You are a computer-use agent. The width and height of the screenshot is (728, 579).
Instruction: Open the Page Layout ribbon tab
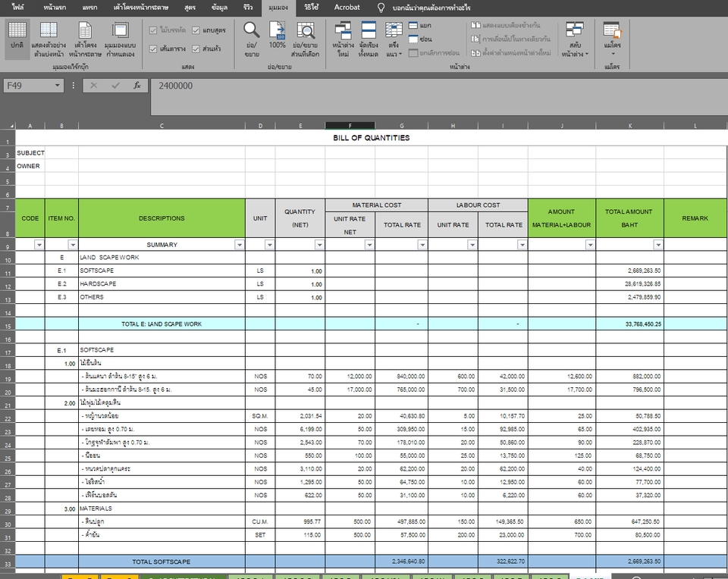pyautogui.click(x=141, y=8)
